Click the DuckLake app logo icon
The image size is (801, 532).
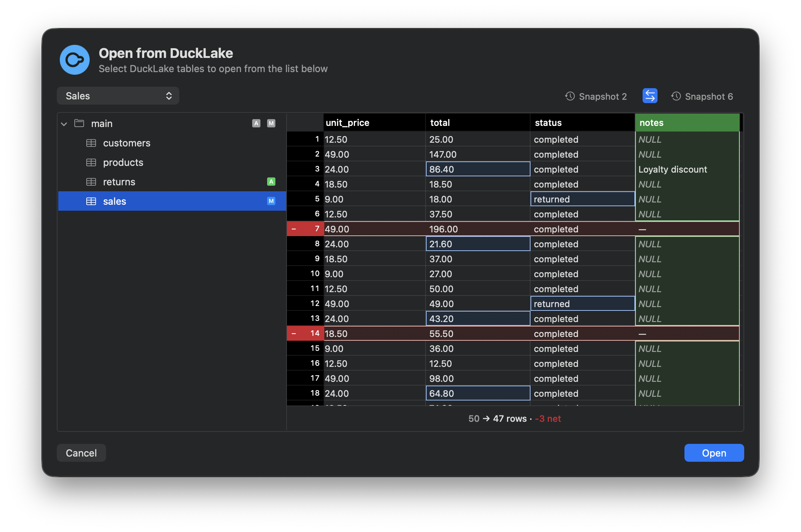tap(75, 60)
